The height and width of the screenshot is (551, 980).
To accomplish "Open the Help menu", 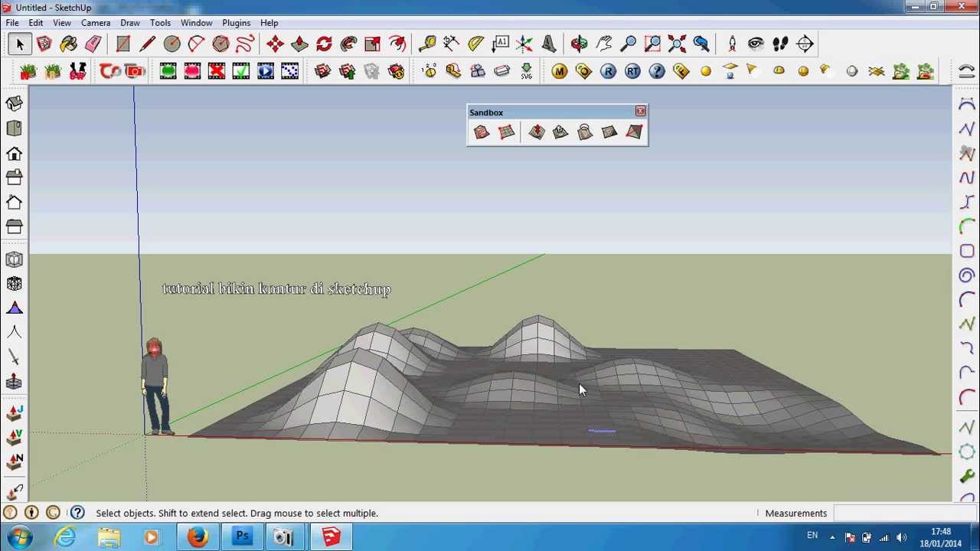I will click(x=269, y=23).
